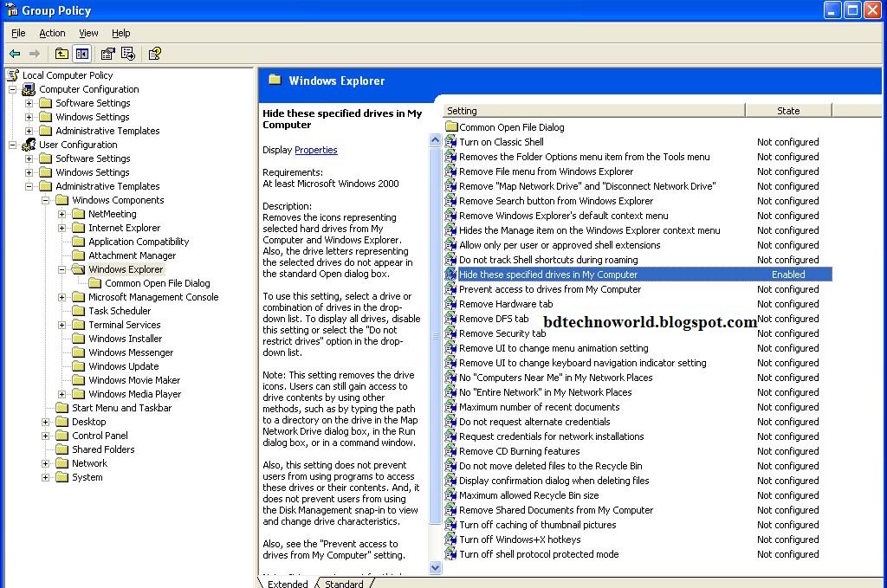Viewport: 887px width, 588px height.
Task: Expand the Microsoft Management Console node
Action: coord(62,297)
